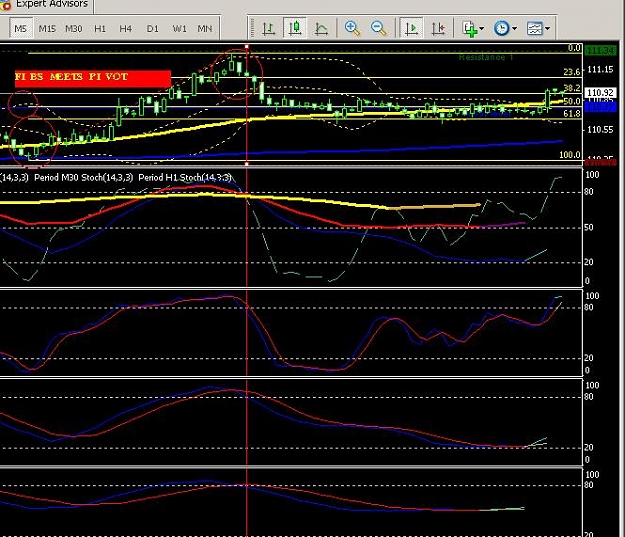
Task: Click the red FIBS MEETS PIVOT label
Action: (92, 78)
